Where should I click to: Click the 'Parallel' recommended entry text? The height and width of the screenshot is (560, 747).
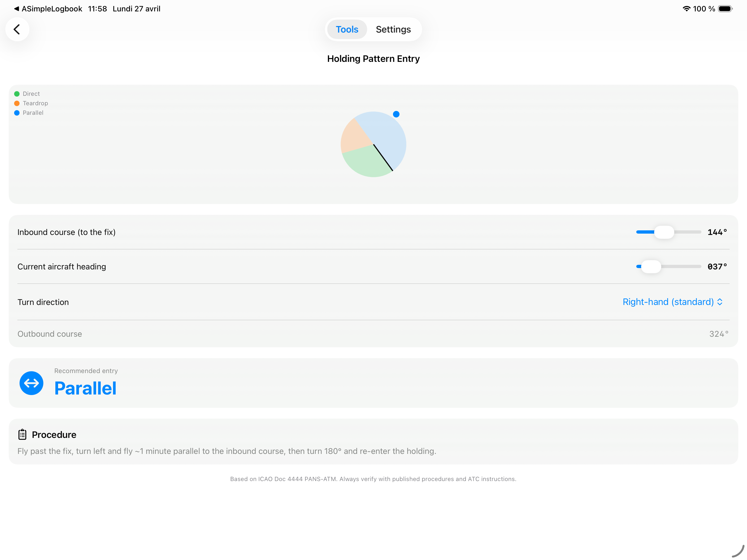click(x=85, y=388)
